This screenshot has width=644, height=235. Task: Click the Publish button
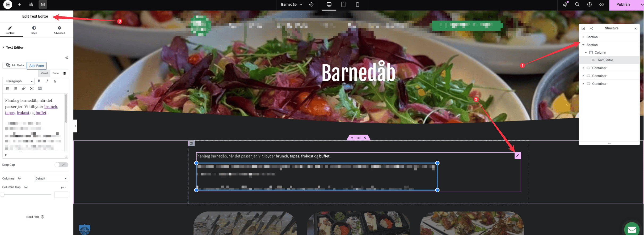[x=623, y=5]
